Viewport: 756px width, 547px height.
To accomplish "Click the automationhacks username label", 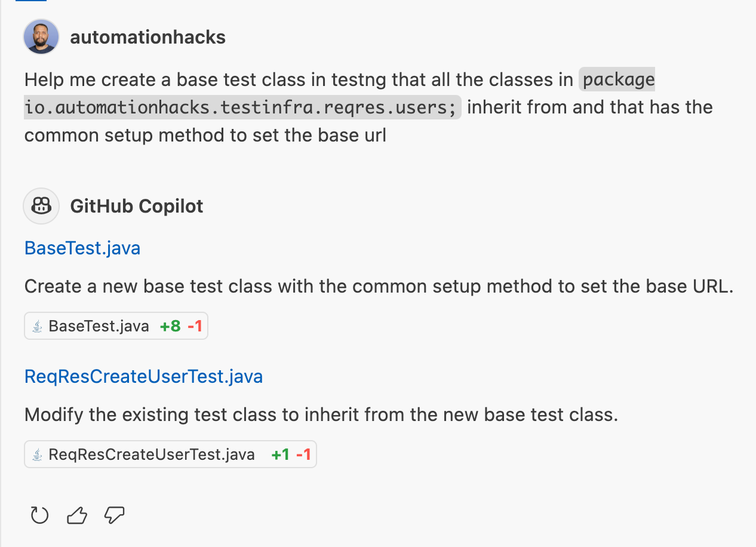I will 148,36.
